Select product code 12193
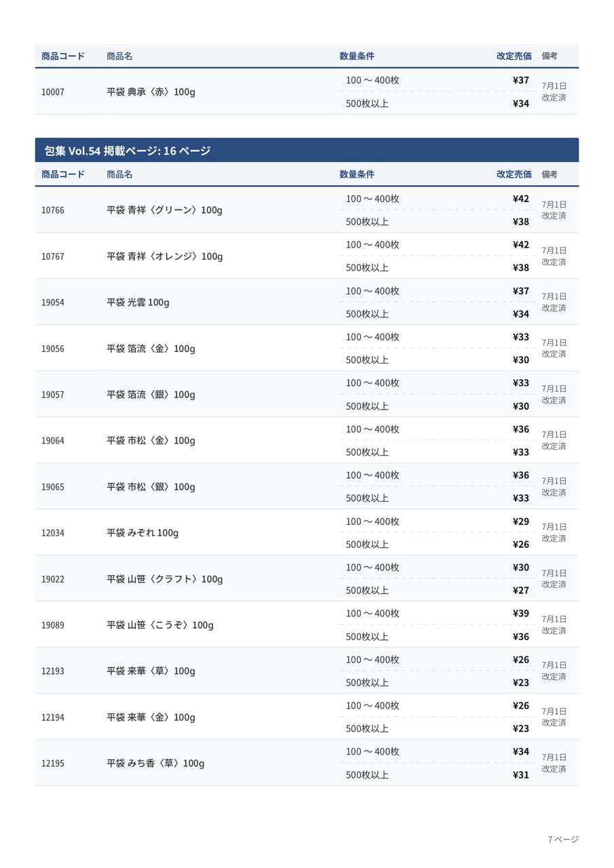The height and width of the screenshot is (868, 614). point(53,671)
